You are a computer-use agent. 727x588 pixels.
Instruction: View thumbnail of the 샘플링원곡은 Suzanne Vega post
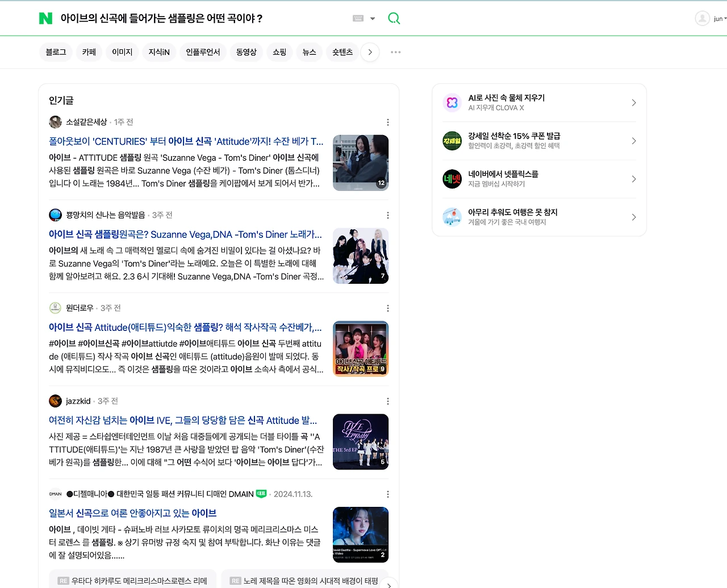tap(361, 256)
